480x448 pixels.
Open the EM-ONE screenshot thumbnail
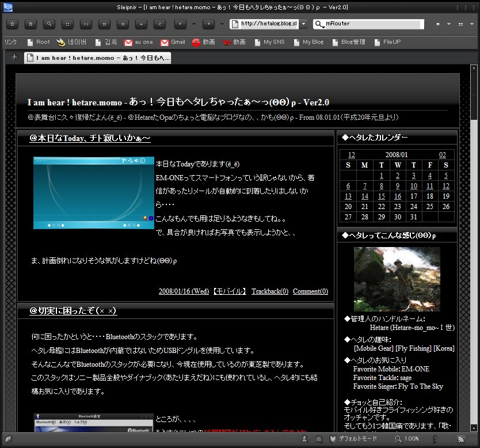pos(94,193)
